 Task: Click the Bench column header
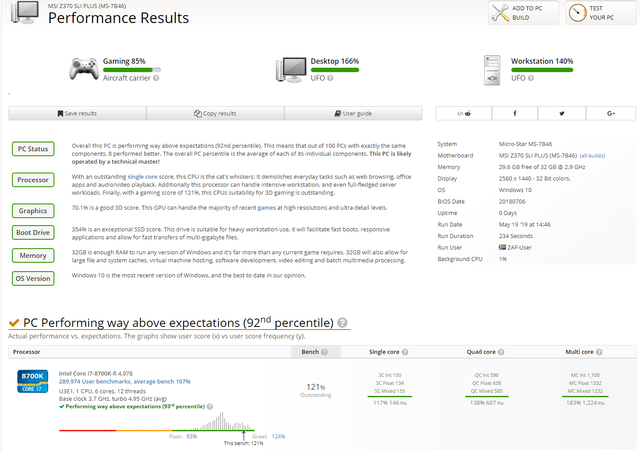coord(316,352)
